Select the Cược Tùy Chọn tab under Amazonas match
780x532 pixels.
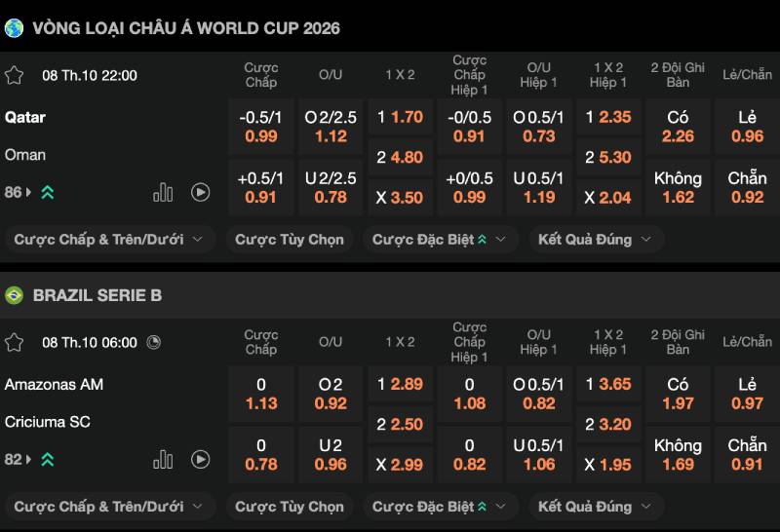[x=290, y=507]
